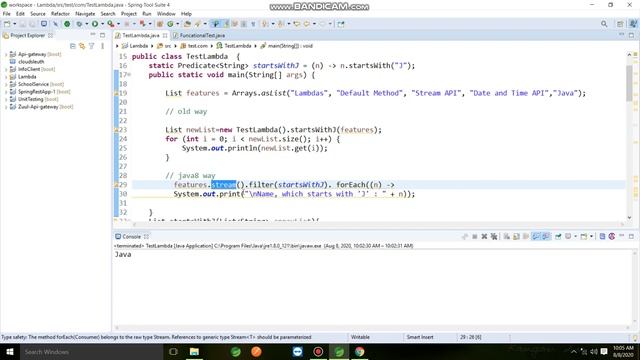Click the Boot Dashboard green icon in toolbar
Viewport: 640px width, 360px height.
coord(67,24)
